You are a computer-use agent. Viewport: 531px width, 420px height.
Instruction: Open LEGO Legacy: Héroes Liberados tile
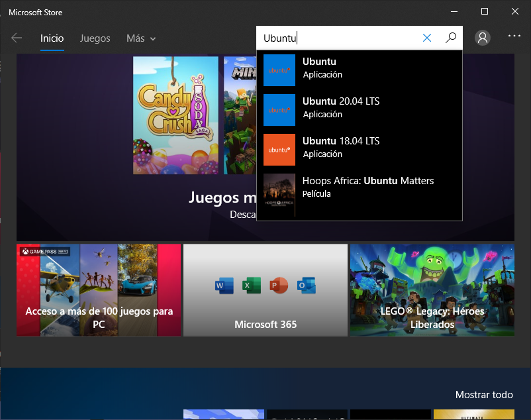(x=432, y=289)
